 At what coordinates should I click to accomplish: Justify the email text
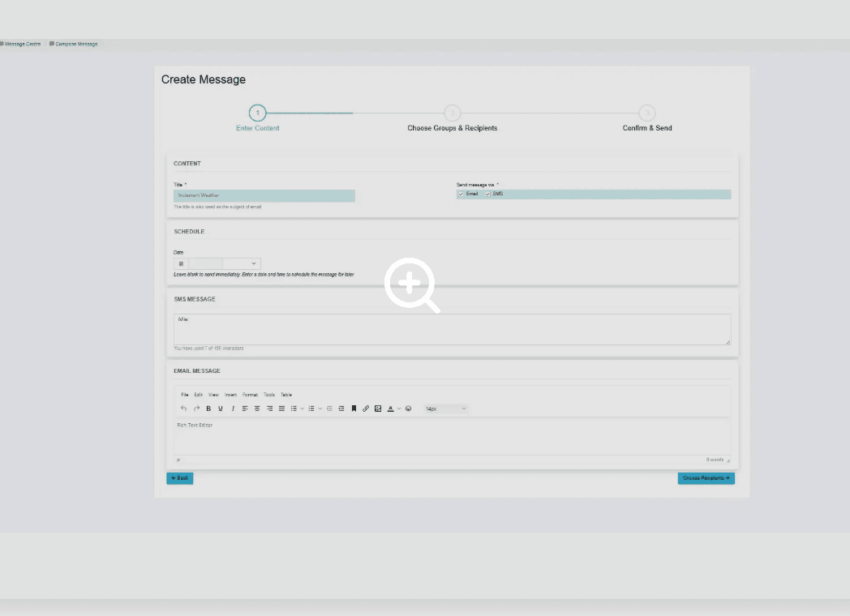tap(281, 409)
